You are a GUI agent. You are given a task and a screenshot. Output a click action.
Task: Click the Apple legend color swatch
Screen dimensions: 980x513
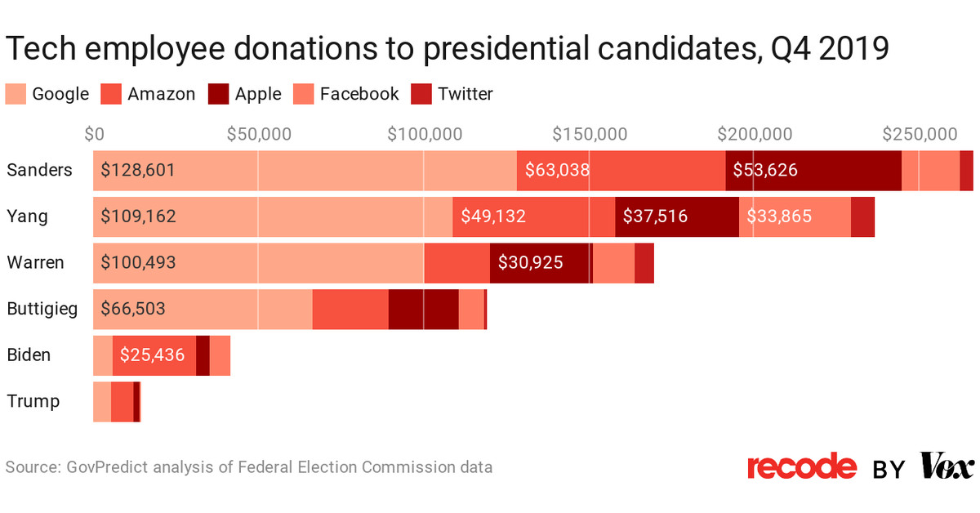(x=219, y=94)
